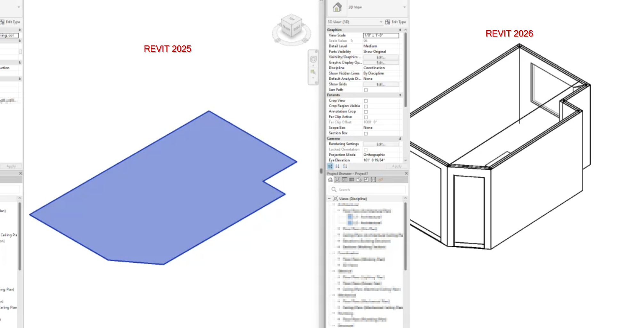Screen dimensions: 644x328
Task: Collapse the Graphics properties section
Action: (x=400, y=30)
